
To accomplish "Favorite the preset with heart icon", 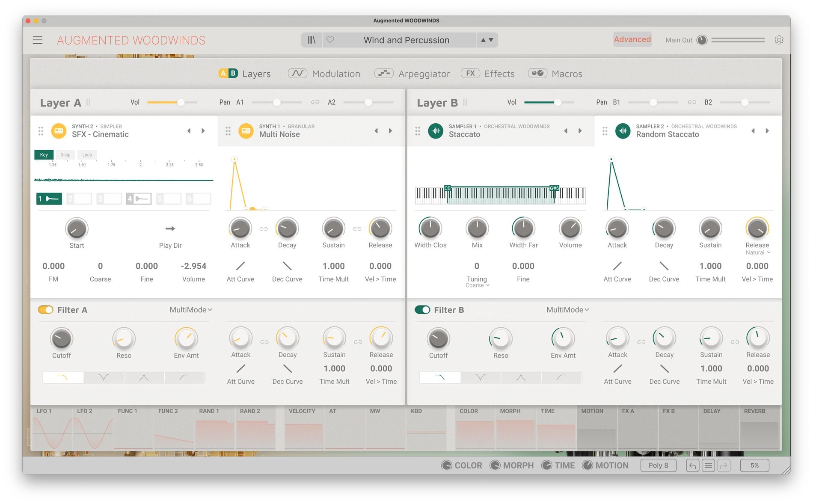I will (x=330, y=40).
